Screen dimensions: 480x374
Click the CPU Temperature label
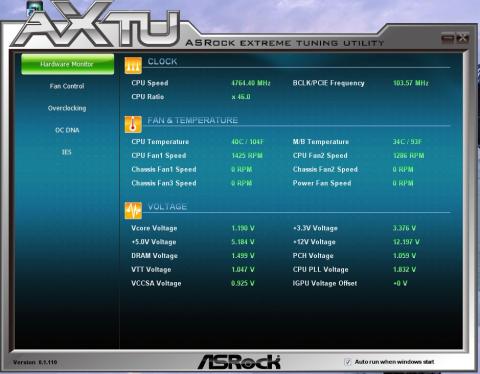click(160, 142)
